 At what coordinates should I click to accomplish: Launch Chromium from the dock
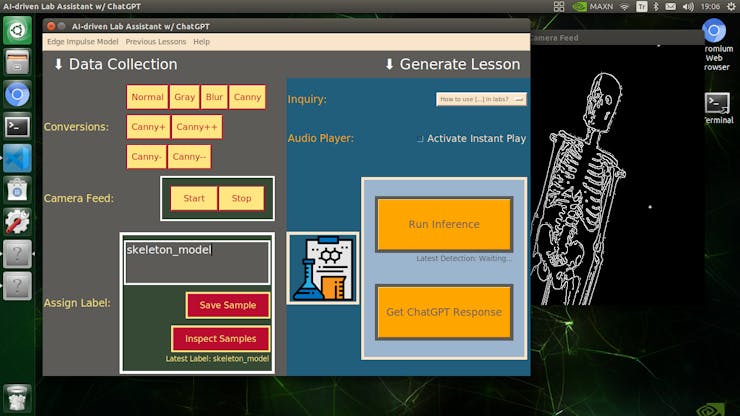(x=17, y=94)
